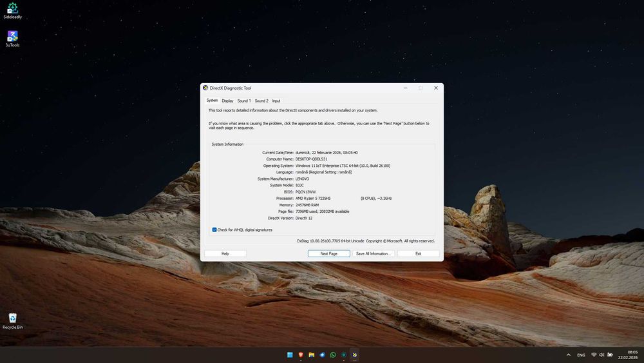Click the Exit button
This screenshot has width=644, height=363.
point(418,253)
